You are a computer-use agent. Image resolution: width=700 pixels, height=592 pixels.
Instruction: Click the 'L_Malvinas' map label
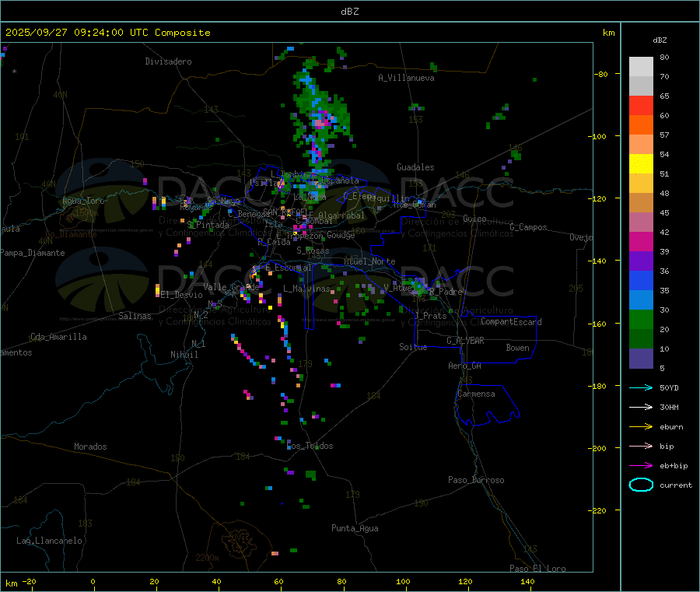coord(306,289)
